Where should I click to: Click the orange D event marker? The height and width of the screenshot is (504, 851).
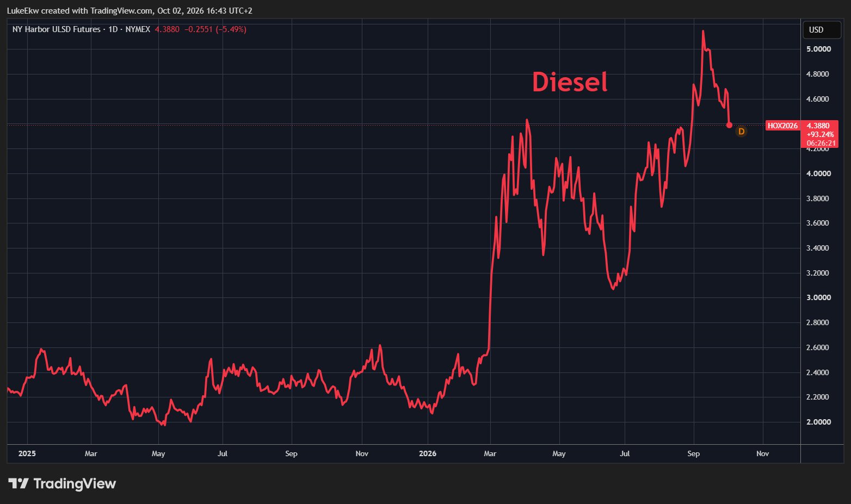click(741, 132)
